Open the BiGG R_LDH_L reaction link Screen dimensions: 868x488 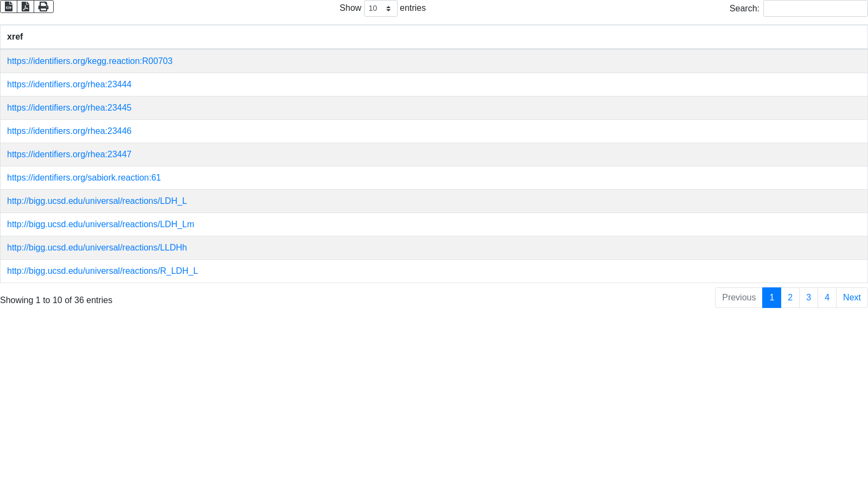[102, 271]
